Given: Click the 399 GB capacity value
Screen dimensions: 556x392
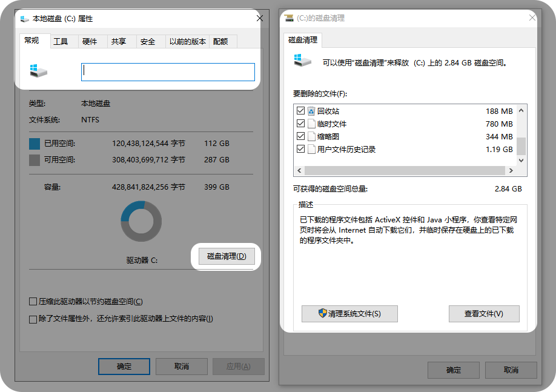Looking at the screenshot, I should (x=217, y=187).
